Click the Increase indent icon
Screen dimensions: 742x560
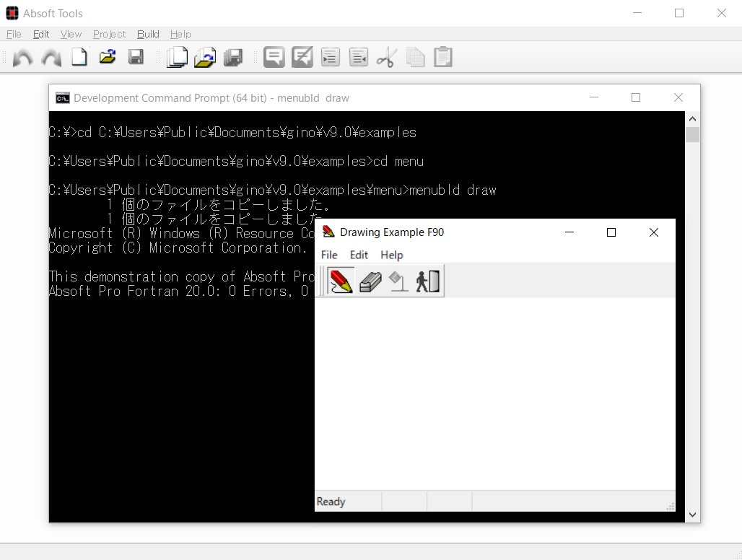click(x=331, y=57)
